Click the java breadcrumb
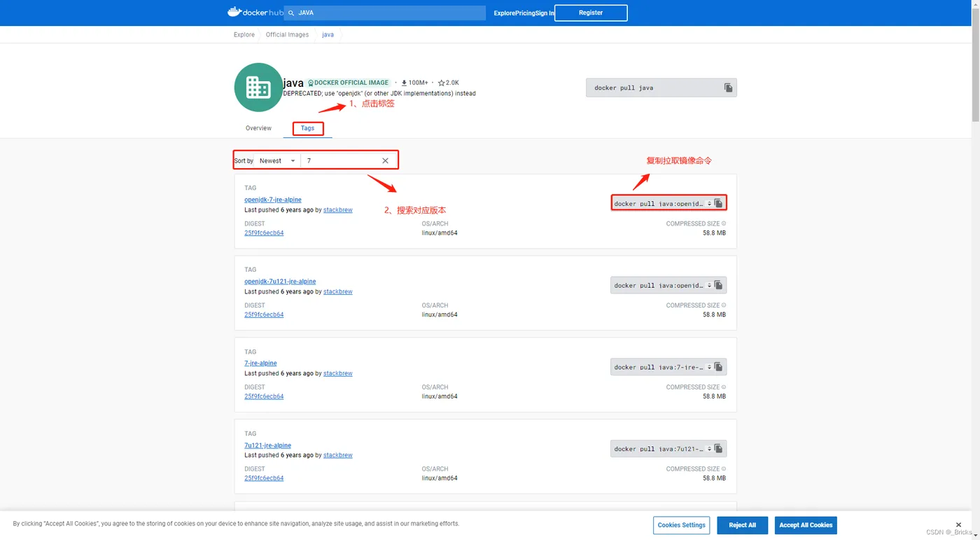This screenshot has width=980, height=540. point(328,34)
